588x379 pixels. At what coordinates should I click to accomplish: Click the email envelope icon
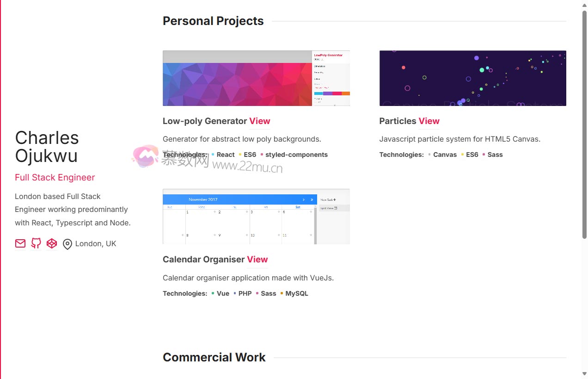20,243
